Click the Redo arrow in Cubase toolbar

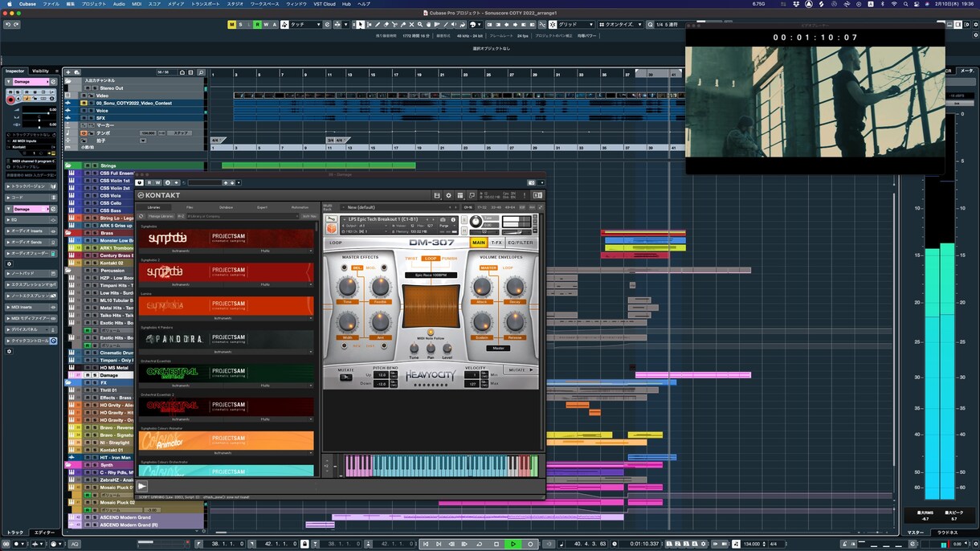pyautogui.click(x=17, y=25)
